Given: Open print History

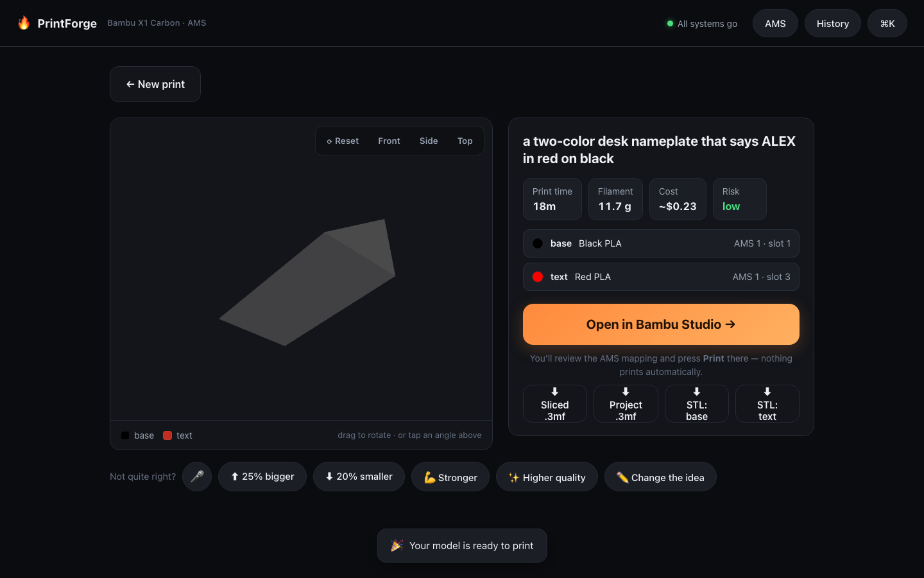Looking at the screenshot, I should [x=833, y=23].
